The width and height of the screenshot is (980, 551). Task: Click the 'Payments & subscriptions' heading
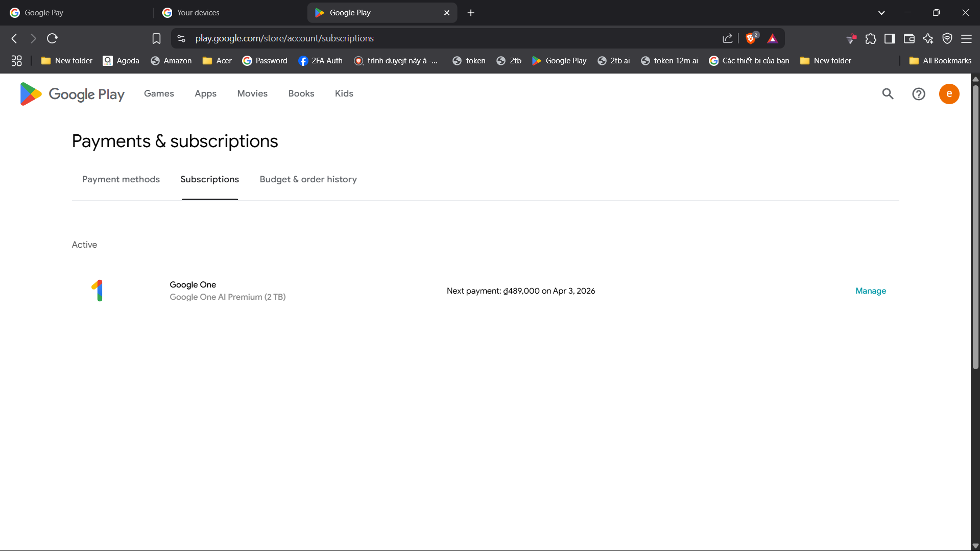point(175,141)
